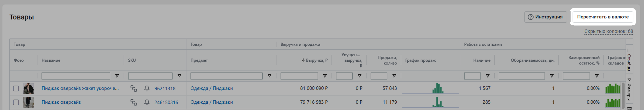Open SKU link 246150316
Viewport: 644px width, 110px height.
point(166,102)
